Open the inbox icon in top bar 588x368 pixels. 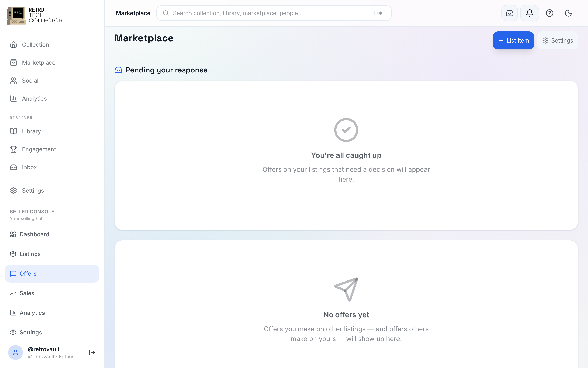(x=510, y=13)
